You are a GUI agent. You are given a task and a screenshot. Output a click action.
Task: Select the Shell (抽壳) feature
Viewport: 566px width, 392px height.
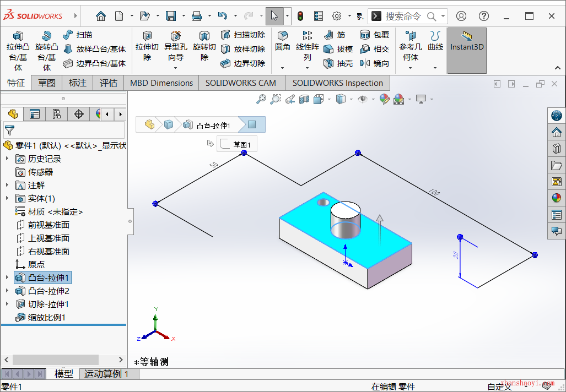point(338,63)
